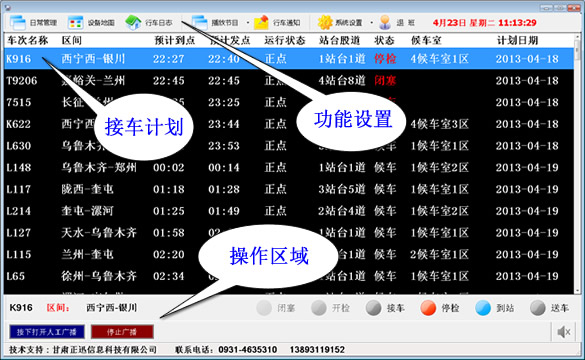
Task: Click the 运行状态 column header
Action: click(x=285, y=40)
